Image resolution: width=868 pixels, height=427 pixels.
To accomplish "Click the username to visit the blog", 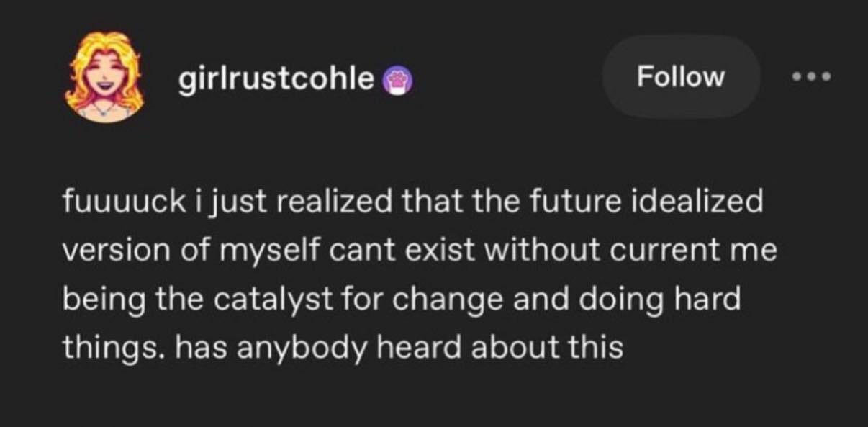I will pos(276,81).
